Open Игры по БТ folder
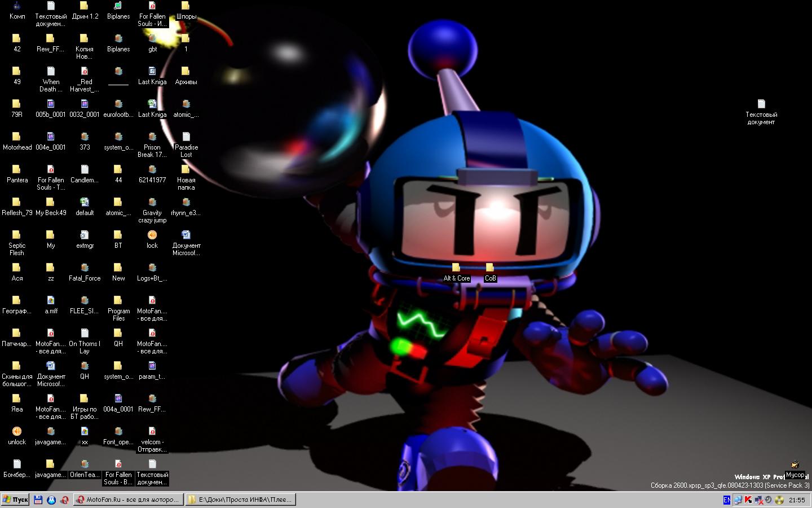The image size is (812, 508). [85, 406]
